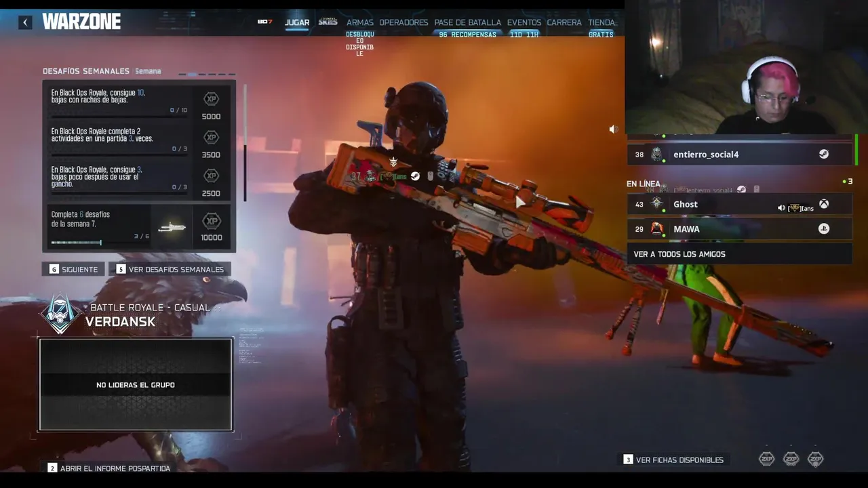This screenshot has height=488, width=868.
Task: Click the BO7 game logo
Action: (264, 22)
